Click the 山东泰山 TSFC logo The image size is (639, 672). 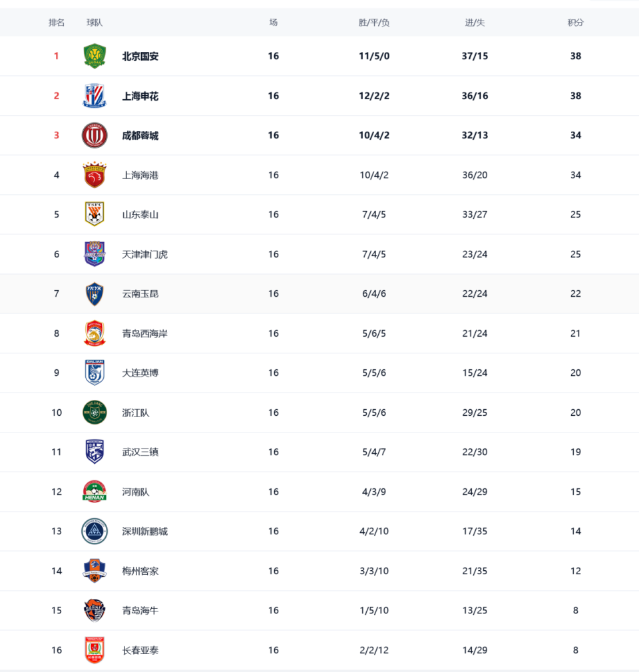pyautogui.click(x=95, y=214)
